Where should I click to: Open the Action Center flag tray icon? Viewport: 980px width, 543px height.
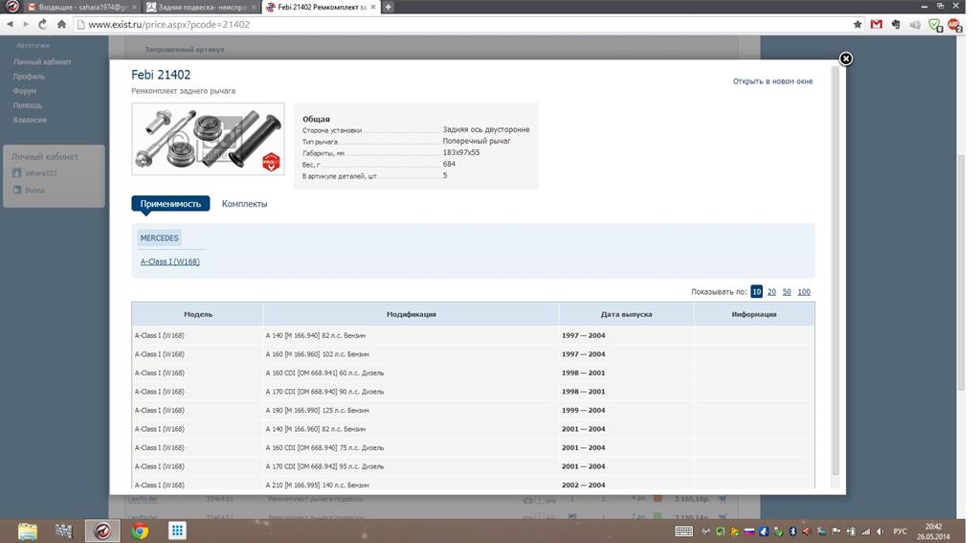836,532
